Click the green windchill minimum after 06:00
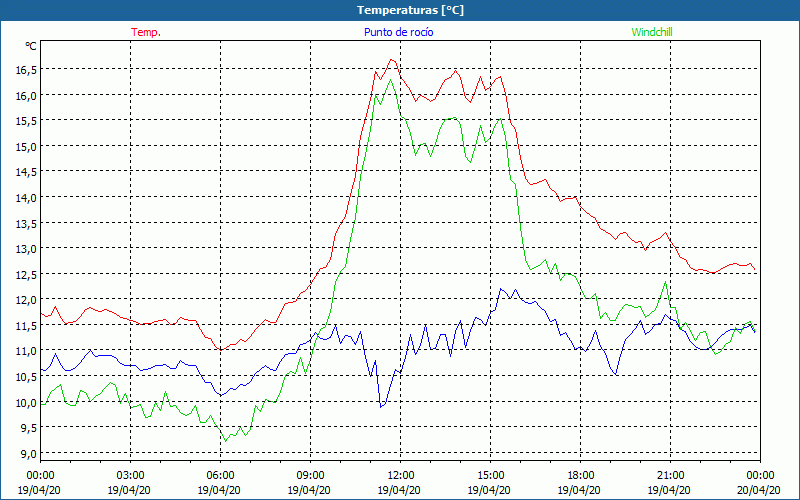Screen dimensions: 800x500 click(226, 441)
